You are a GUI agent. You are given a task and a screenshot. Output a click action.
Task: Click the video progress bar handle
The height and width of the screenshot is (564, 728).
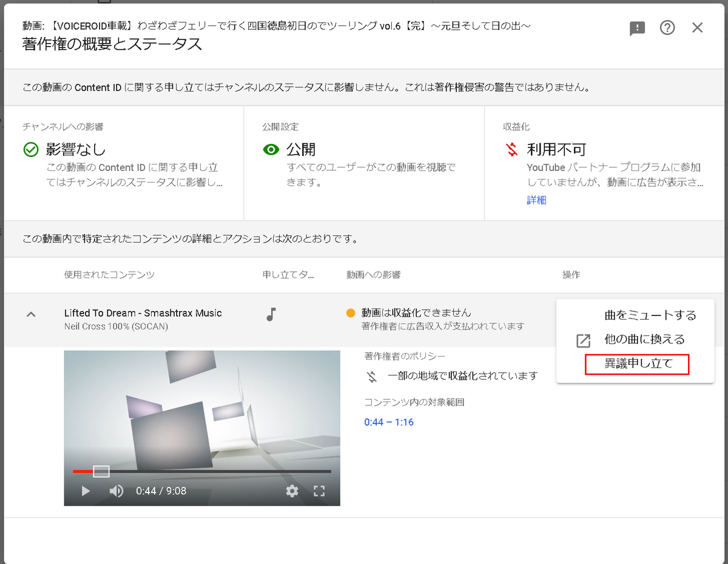tap(101, 471)
